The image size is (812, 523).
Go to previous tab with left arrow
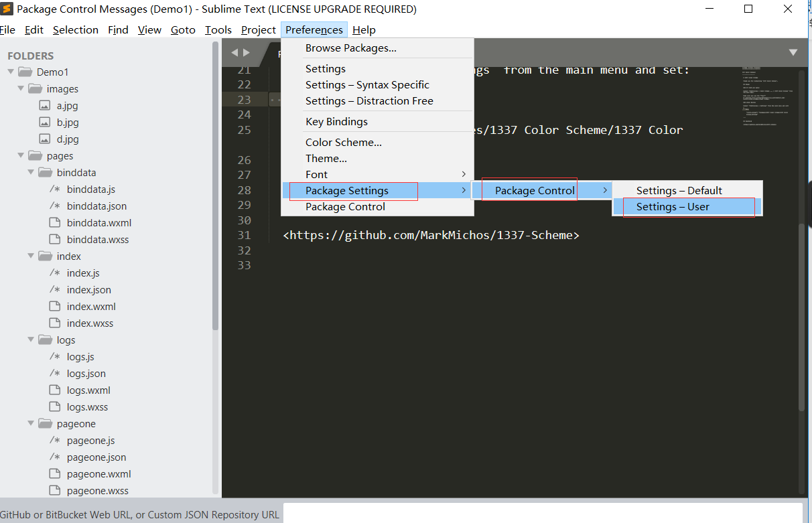coord(234,52)
